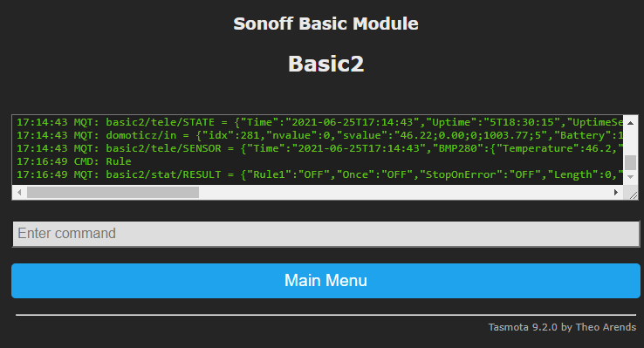The image size is (644, 348).
Task: Click the basic2/stat/RESULT log line
Action: point(319,174)
